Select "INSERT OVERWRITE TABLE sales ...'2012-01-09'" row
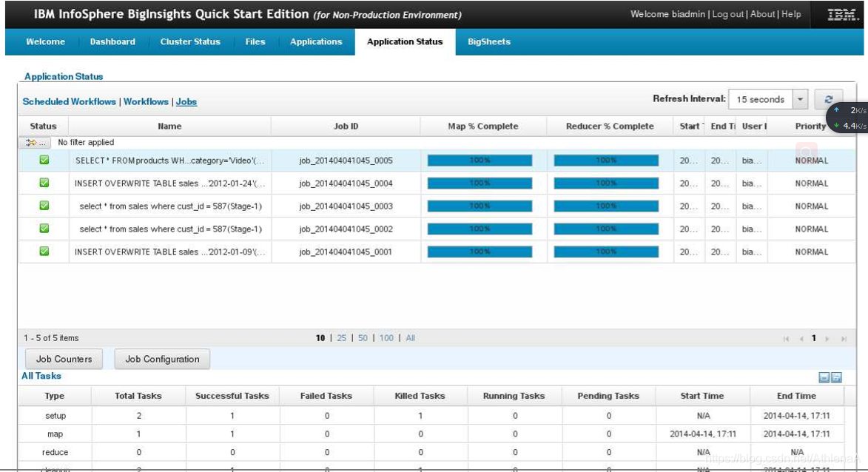 point(437,252)
